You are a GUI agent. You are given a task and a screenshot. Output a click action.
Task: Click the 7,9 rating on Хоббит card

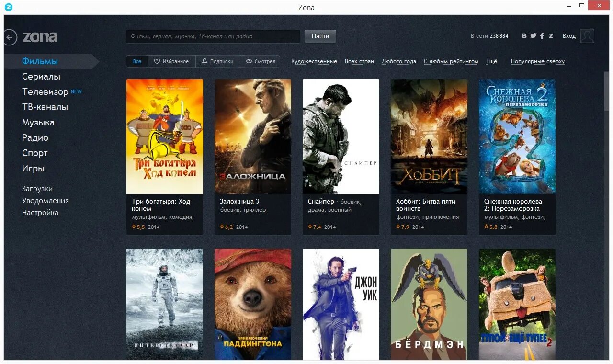pos(402,227)
